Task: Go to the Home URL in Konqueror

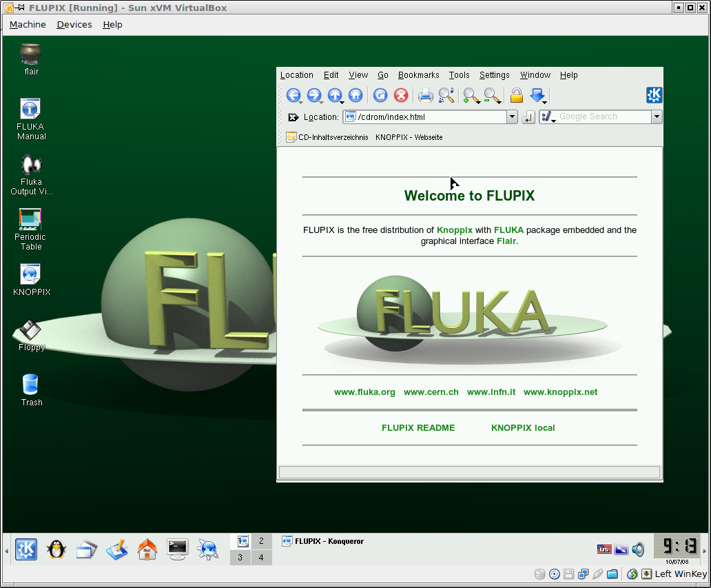Action: (x=355, y=95)
